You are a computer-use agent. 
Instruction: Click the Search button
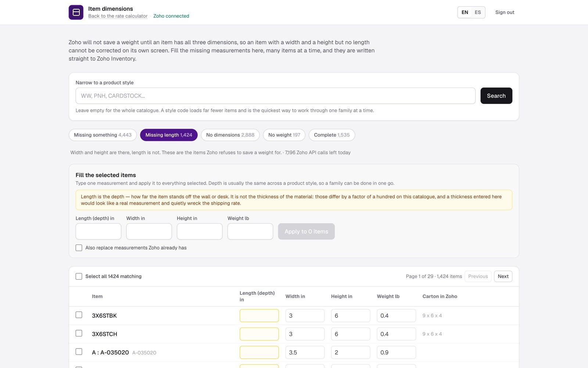click(496, 96)
